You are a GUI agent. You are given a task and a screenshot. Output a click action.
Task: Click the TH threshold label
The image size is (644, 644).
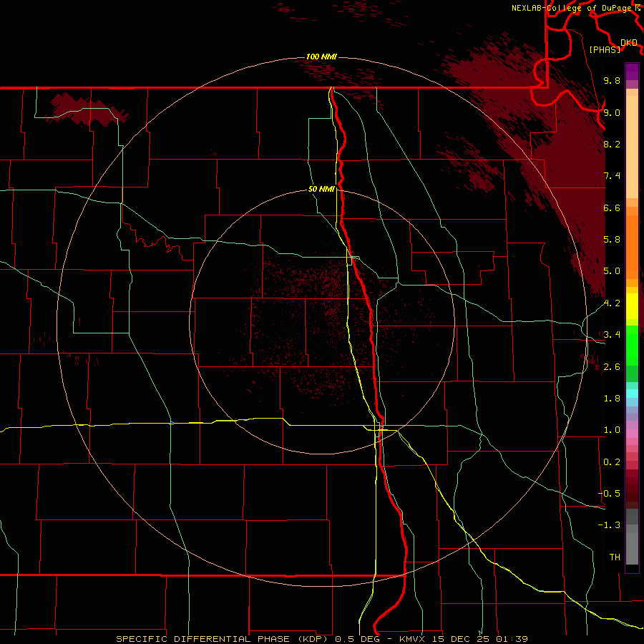click(x=615, y=557)
